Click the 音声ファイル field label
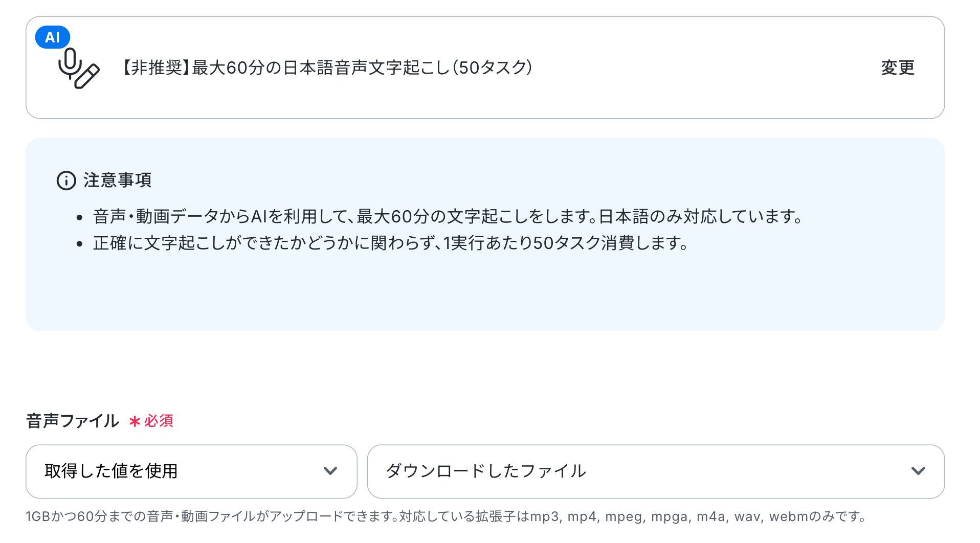This screenshot has width=980, height=543. click(x=73, y=421)
